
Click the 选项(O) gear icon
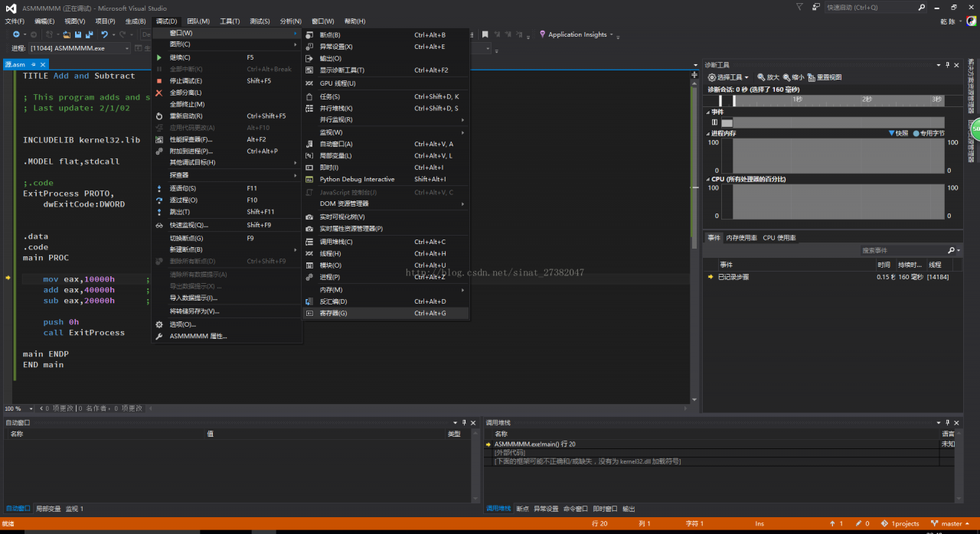(x=159, y=324)
